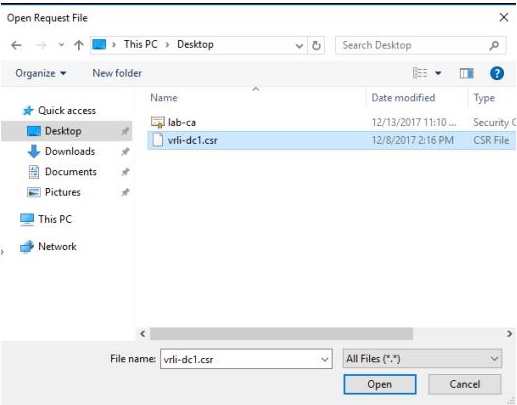517x405 pixels.
Task: Open recent locations dropdown arrow
Action: pyautogui.click(x=61, y=44)
